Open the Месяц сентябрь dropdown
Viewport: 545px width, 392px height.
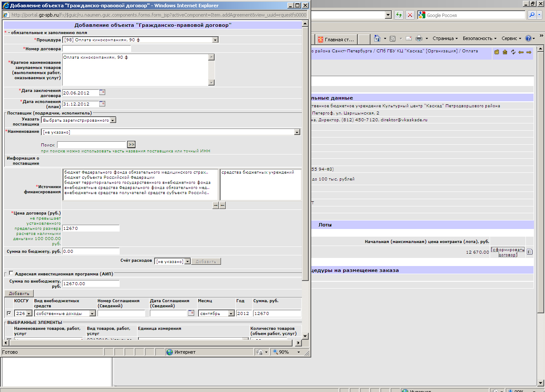click(x=231, y=313)
